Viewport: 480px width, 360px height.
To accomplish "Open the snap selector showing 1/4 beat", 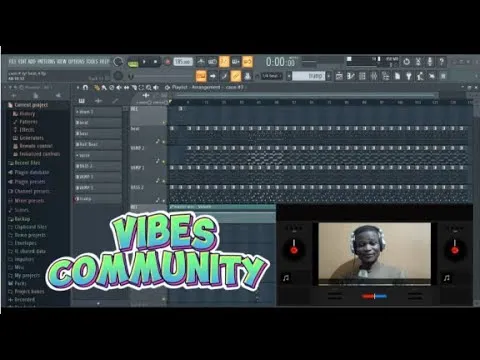I will 272,76.
